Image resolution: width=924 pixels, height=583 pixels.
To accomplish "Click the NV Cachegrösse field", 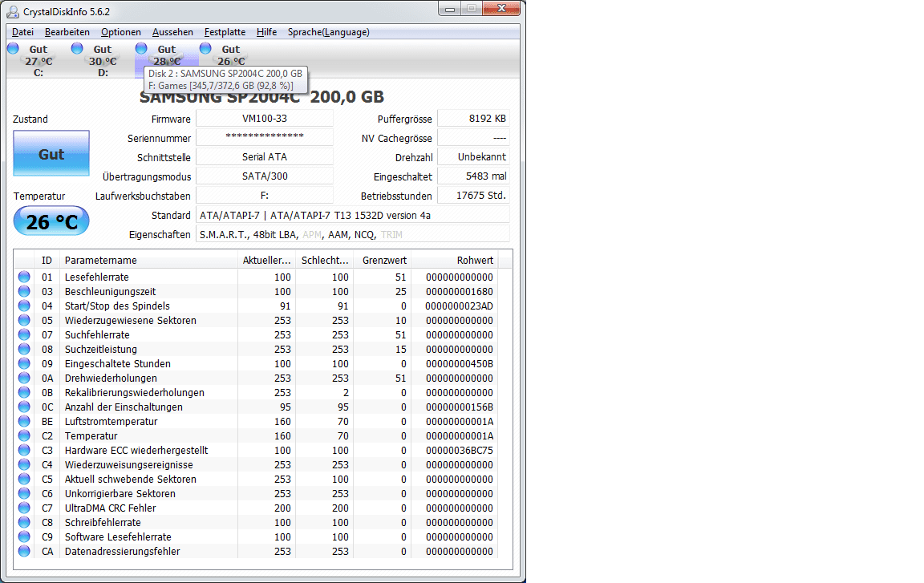I will coord(474,137).
